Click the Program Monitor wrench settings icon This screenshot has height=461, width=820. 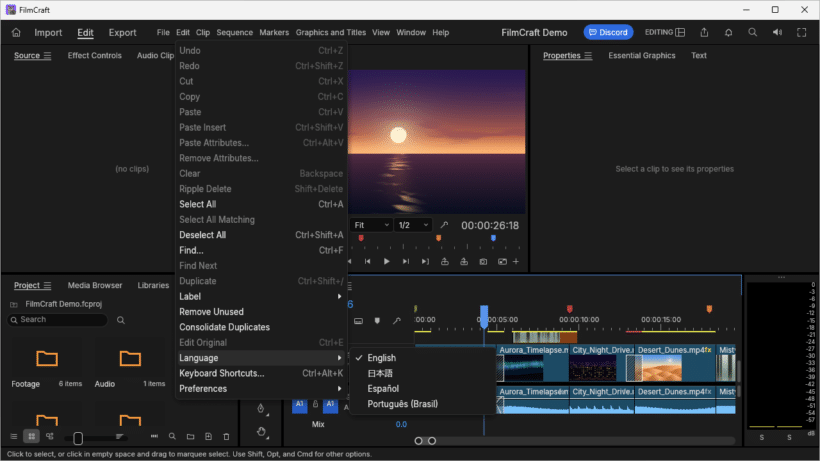[x=444, y=225]
